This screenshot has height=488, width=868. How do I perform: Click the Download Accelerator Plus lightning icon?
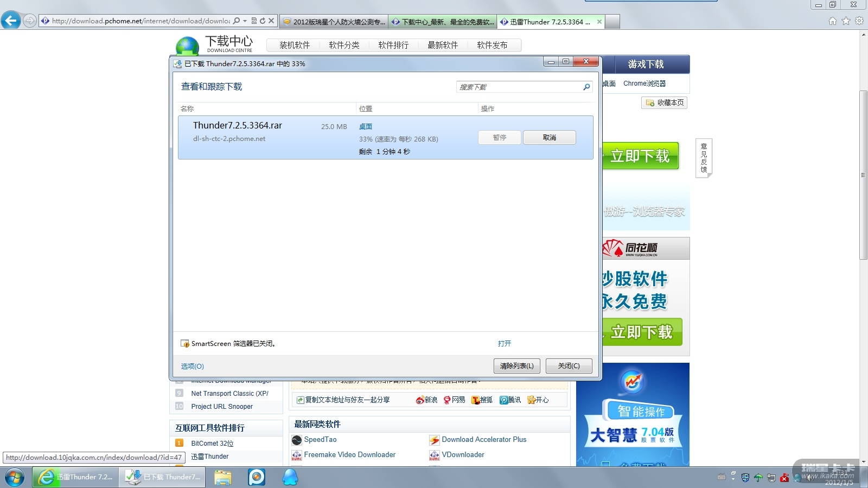coord(435,440)
